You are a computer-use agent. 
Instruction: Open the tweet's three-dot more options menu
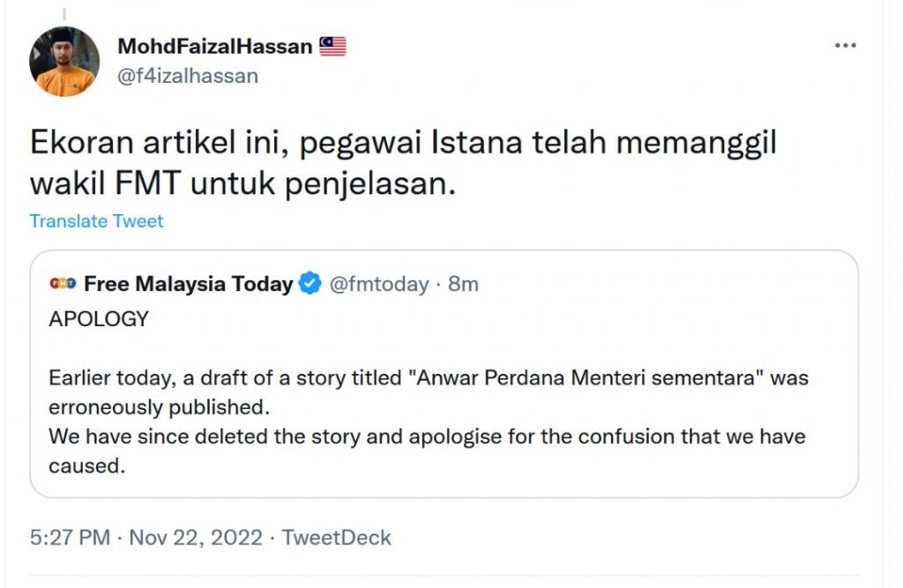click(x=845, y=46)
